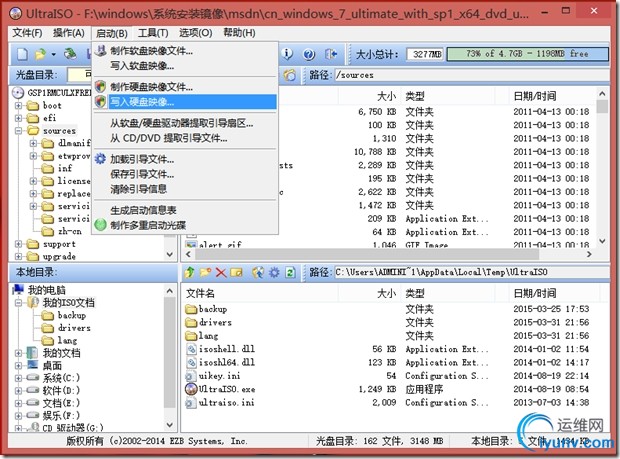Collapse the sources folder in image tree
Viewport: 620px width, 459px height.
[x=18, y=130]
